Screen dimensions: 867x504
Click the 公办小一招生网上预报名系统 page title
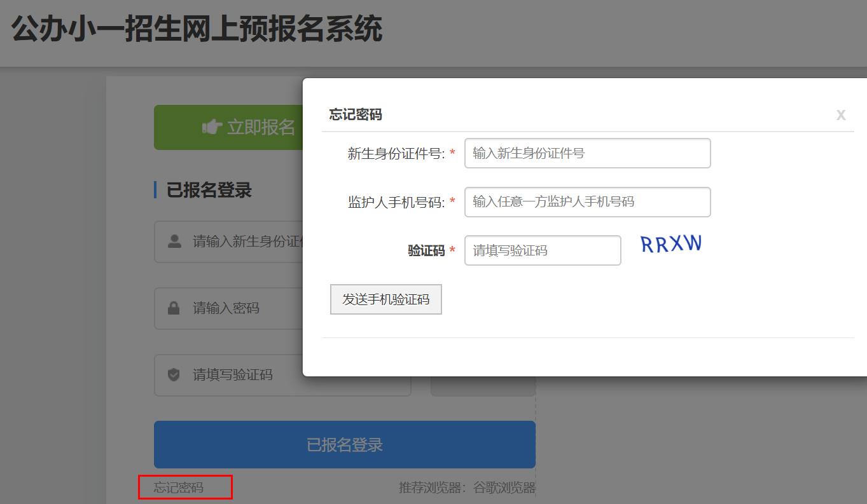197,30
